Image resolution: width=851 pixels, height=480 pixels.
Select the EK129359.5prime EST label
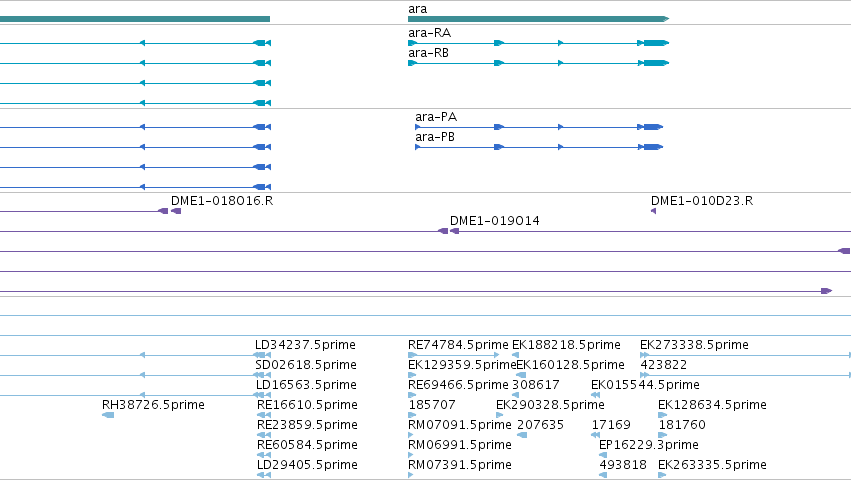(x=462, y=365)
